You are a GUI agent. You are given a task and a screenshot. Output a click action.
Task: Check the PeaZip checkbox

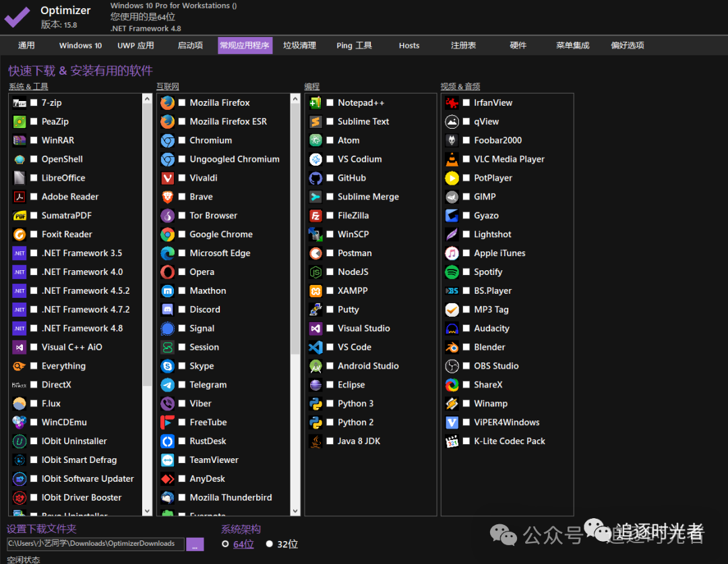pos(34,121)
